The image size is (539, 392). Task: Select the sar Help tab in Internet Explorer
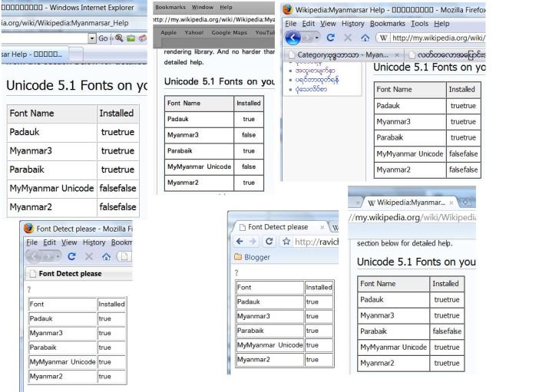coord(35,54)
